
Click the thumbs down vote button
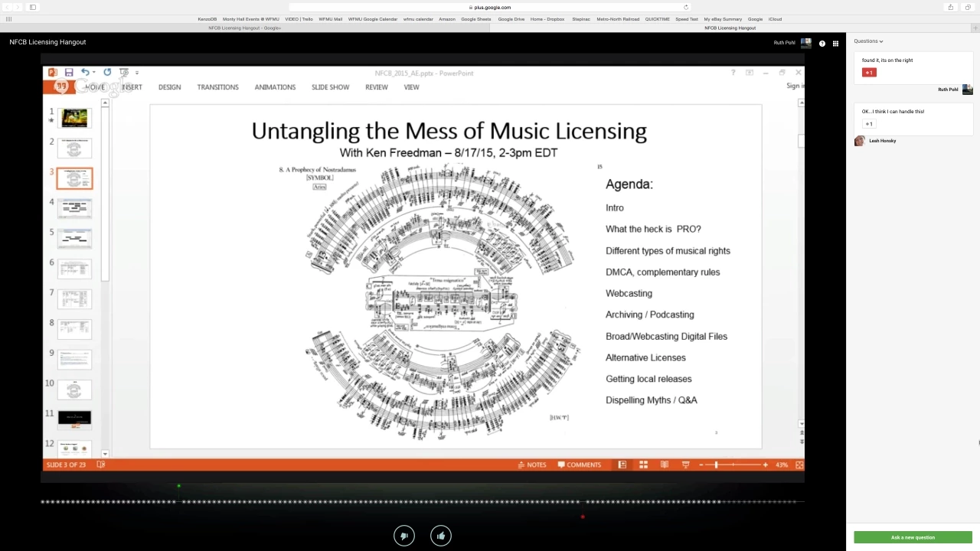[404, 536]
